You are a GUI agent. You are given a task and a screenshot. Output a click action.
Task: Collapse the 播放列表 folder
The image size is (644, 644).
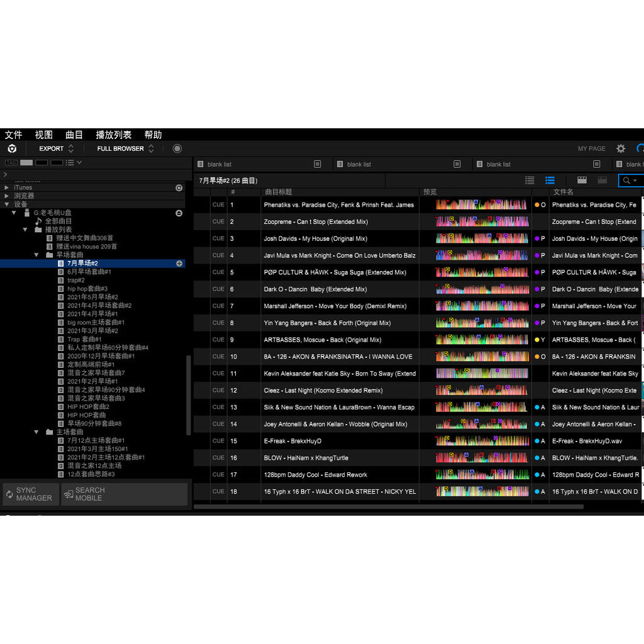pos(25,230)
